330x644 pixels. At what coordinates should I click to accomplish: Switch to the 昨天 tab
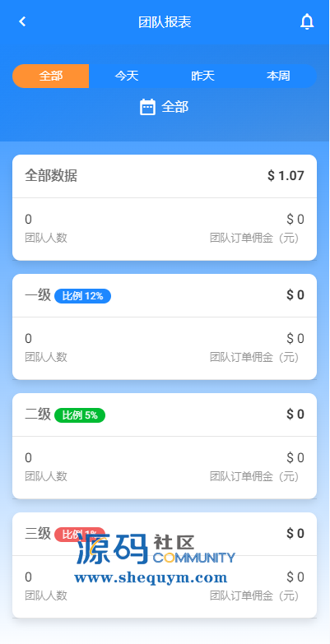202,76
